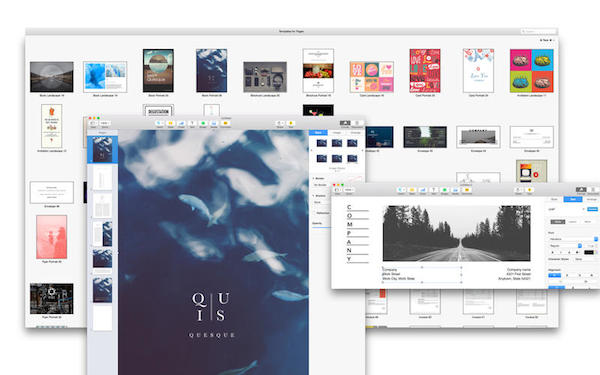The width and height of the screenshot is (600, 375).
Task: Select Arrange tab in letterhead inspector
Action: click(x=592, y=199)
